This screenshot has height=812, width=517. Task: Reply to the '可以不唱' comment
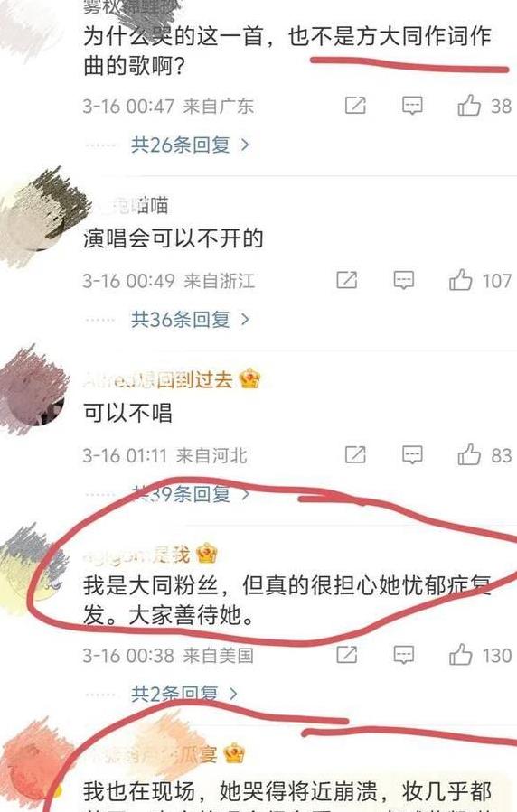point(412,455)
